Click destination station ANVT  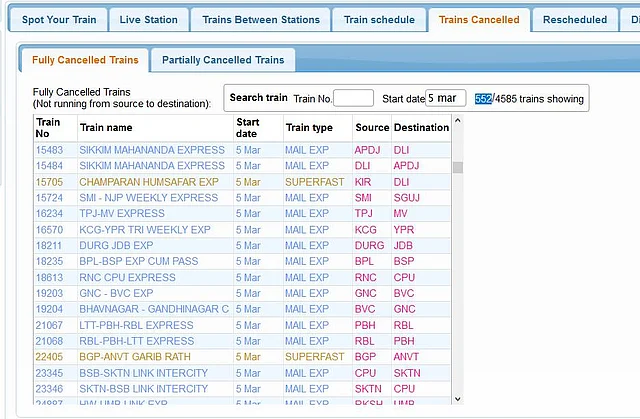coord(406,357)
